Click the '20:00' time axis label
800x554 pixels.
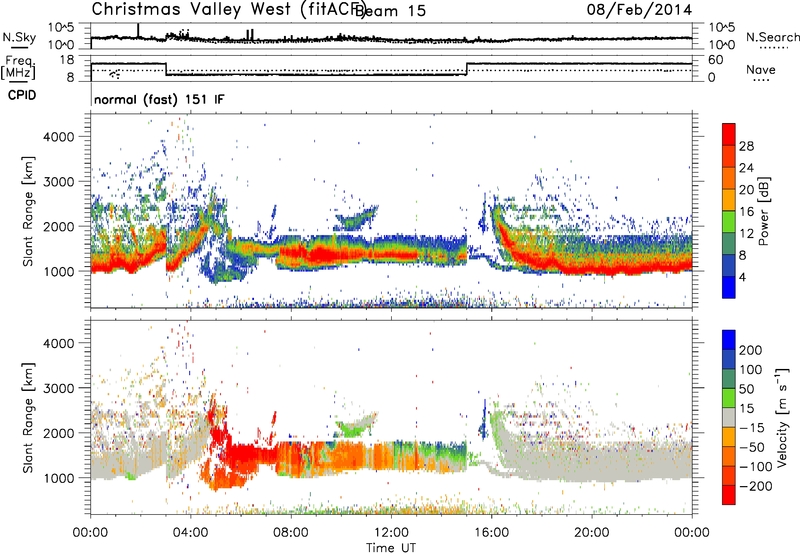[x=591, y=533]
